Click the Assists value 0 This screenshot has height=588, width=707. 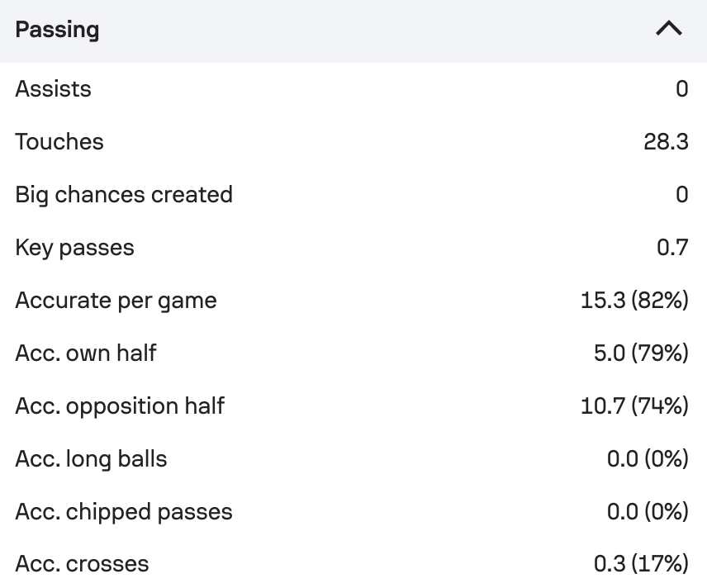point(681,89)
